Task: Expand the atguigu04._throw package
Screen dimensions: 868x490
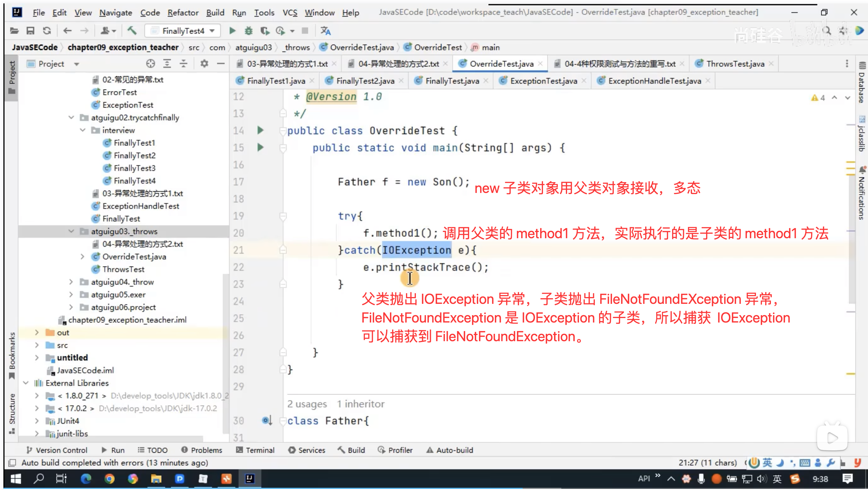Action: [x=71, y=282]
